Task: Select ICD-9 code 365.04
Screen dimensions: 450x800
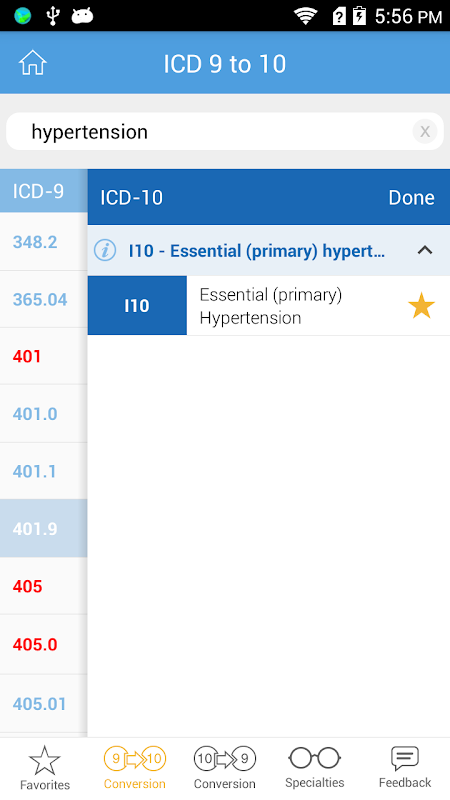Action: point(43,299)
